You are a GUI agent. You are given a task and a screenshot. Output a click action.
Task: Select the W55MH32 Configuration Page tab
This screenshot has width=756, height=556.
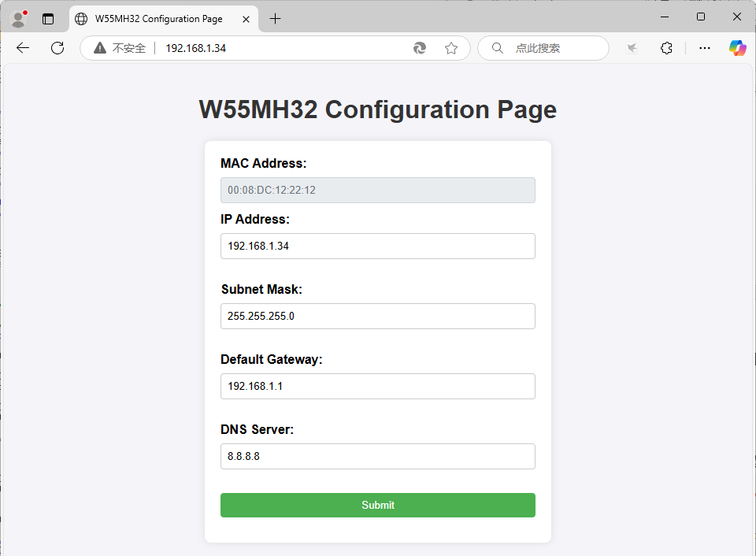click(157, 19)
